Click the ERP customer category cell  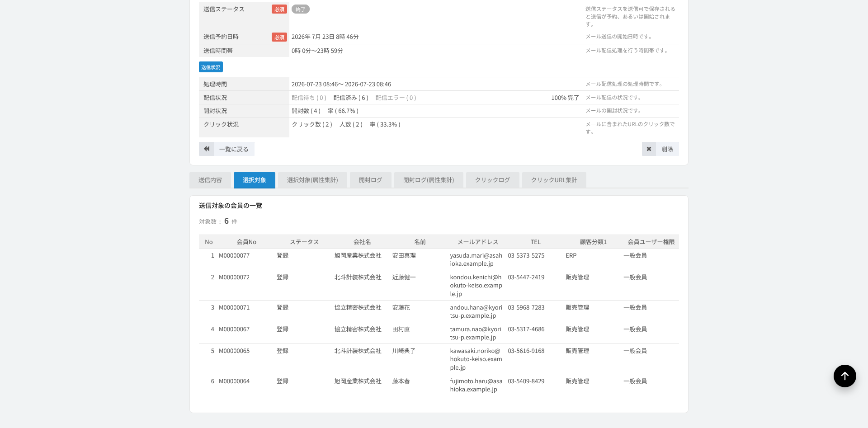[x=571, y=255]
